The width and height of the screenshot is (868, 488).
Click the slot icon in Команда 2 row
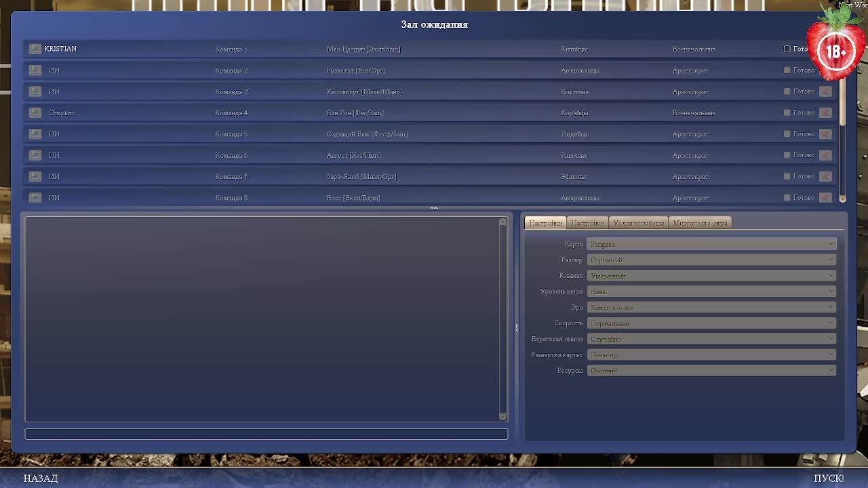click(35, 70)
